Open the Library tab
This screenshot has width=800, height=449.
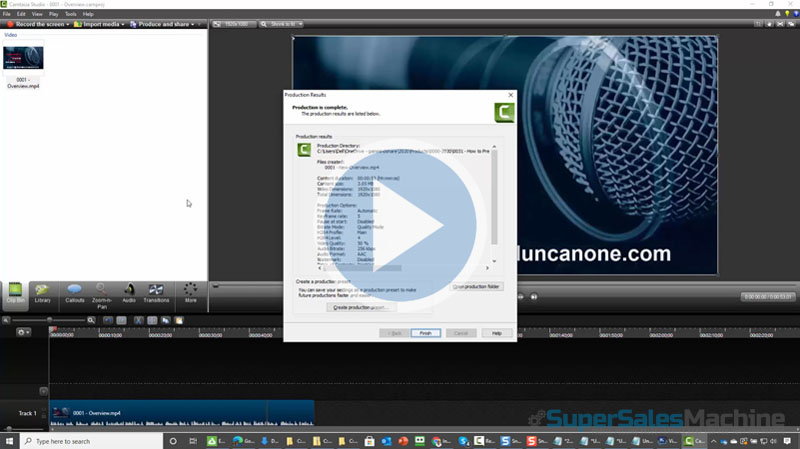(x=43, y=292)
